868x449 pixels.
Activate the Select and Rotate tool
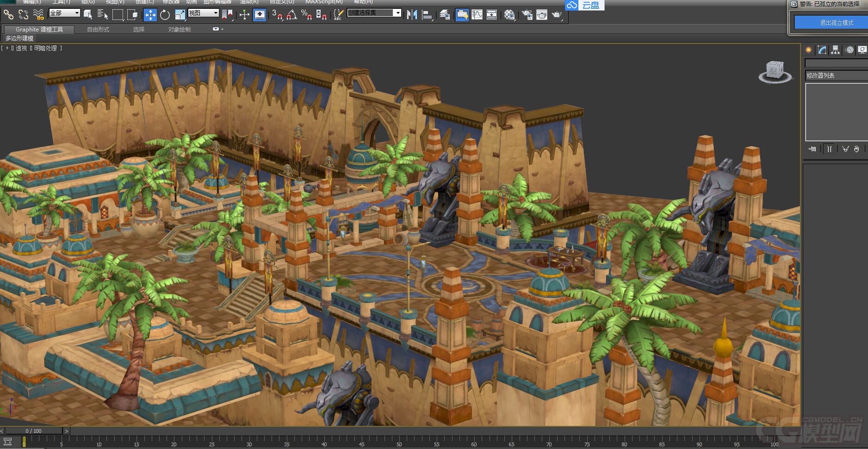pyautogui.click(x=165, y=15)
